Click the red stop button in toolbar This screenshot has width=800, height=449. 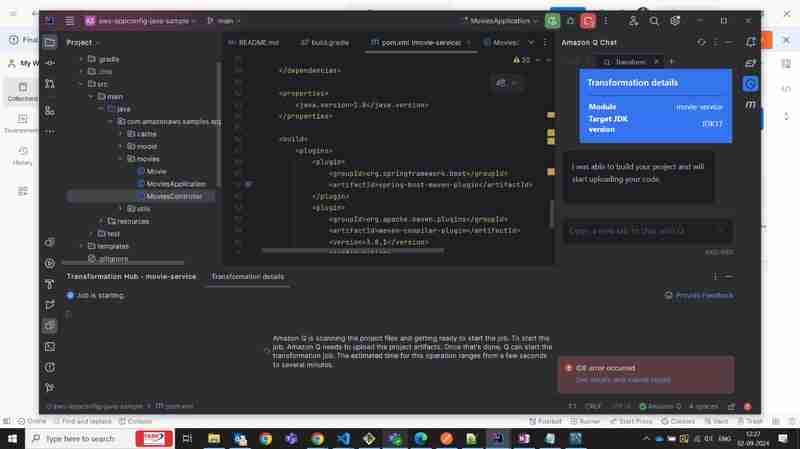[588, 21]
